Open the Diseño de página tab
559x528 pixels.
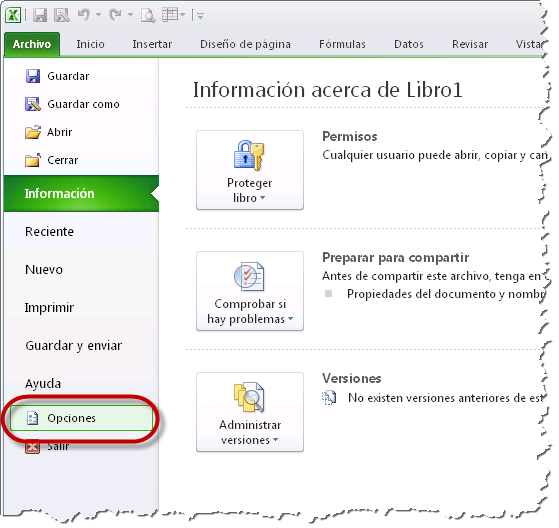pyautogui.click(x=245, y=44)
